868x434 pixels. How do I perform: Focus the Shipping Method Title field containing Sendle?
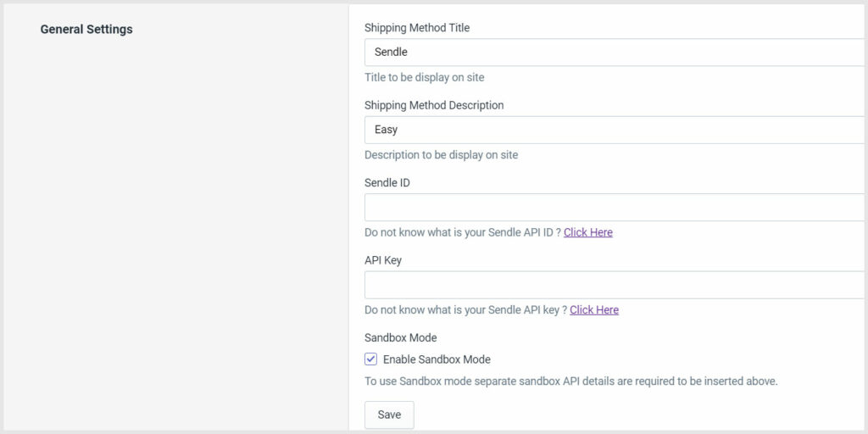(616, 52)
